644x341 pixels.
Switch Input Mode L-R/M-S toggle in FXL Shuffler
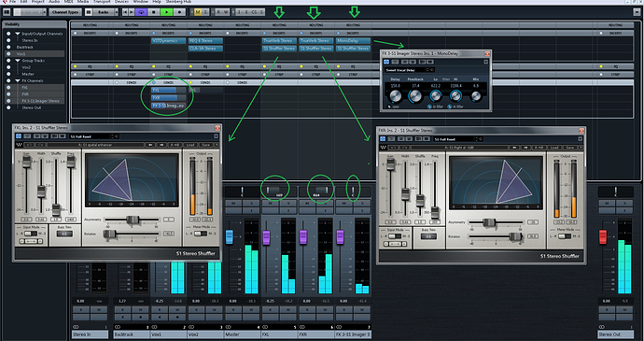click(31, 234)
